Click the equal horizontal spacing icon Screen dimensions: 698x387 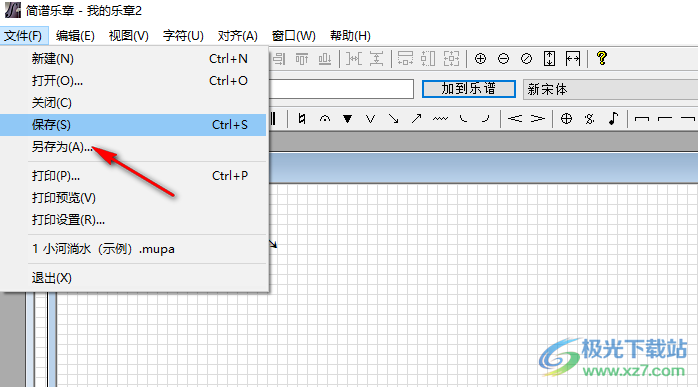pos(354,58)
